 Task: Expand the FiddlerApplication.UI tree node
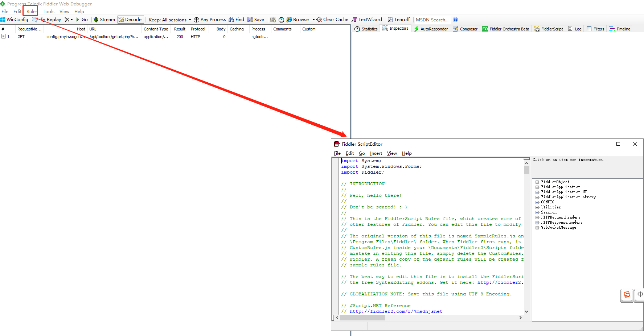point(537,192)
